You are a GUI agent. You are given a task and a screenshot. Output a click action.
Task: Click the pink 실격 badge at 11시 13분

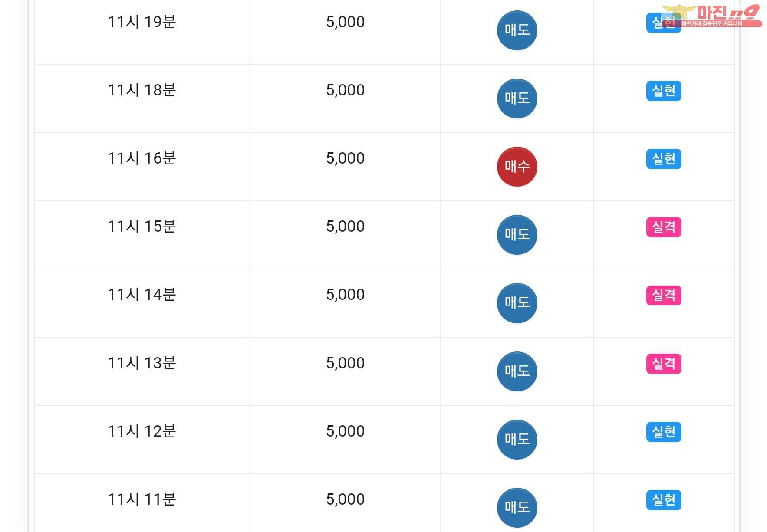click(x=663, y=364)
